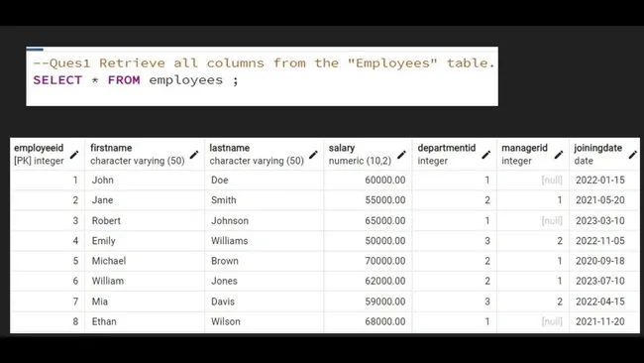Screen dimensions: 644x363
Task: Click the word employees in the query
Action: tap(185, 80)
